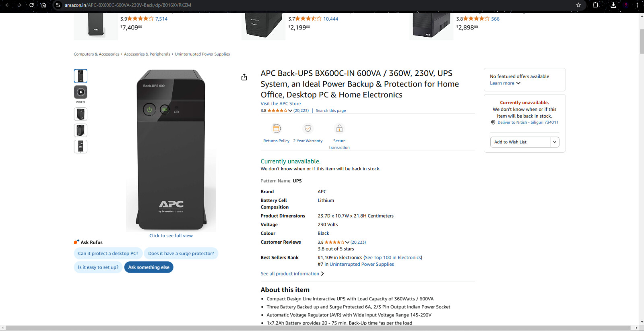Open the Add to Wish List dropdown arrow

click(x=555, y=142)
